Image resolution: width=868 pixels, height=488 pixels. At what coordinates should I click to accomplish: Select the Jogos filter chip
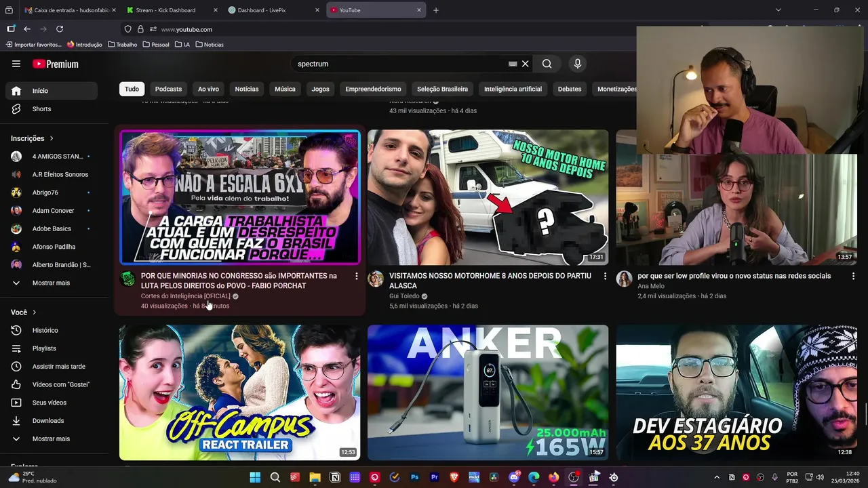click(320, 89)
